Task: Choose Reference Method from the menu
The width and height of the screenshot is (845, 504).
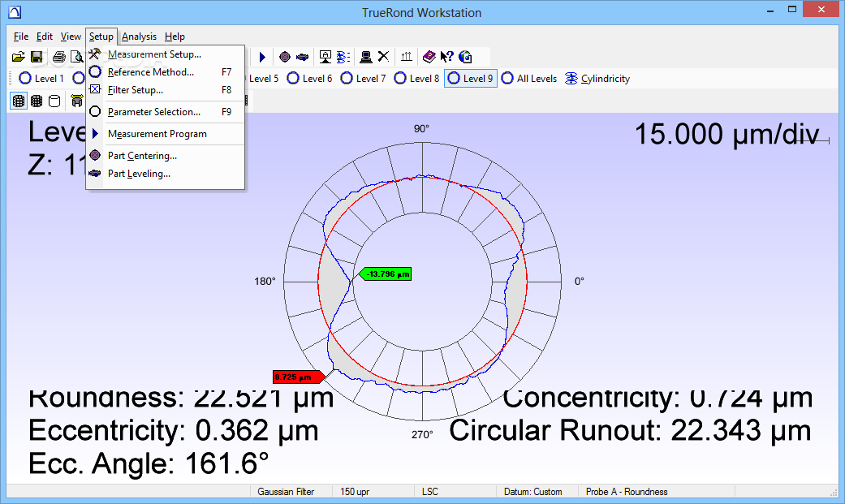Action: (166, 72)
